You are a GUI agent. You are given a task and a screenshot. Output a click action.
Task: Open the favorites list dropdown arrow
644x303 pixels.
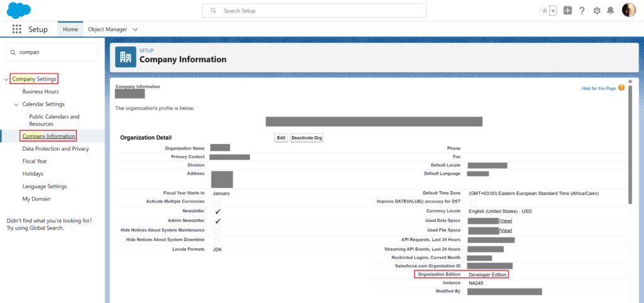tap(553, 11)
